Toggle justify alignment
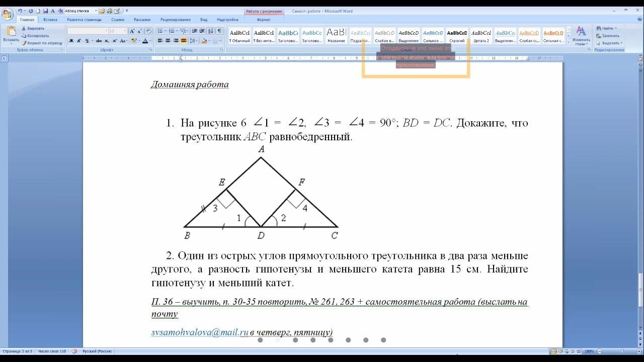The width and height of the screenshot is (644, 362). (184, 41)
